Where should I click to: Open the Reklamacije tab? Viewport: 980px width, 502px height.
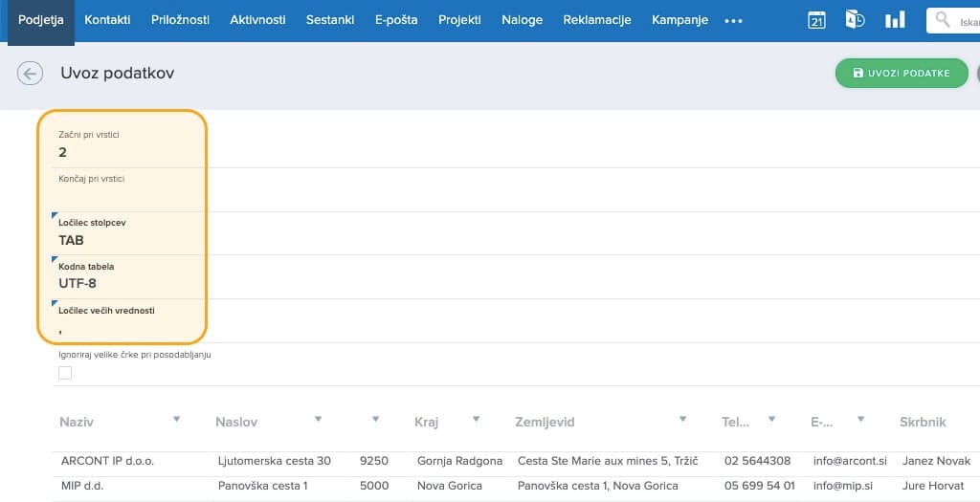[x=597, y=20]
